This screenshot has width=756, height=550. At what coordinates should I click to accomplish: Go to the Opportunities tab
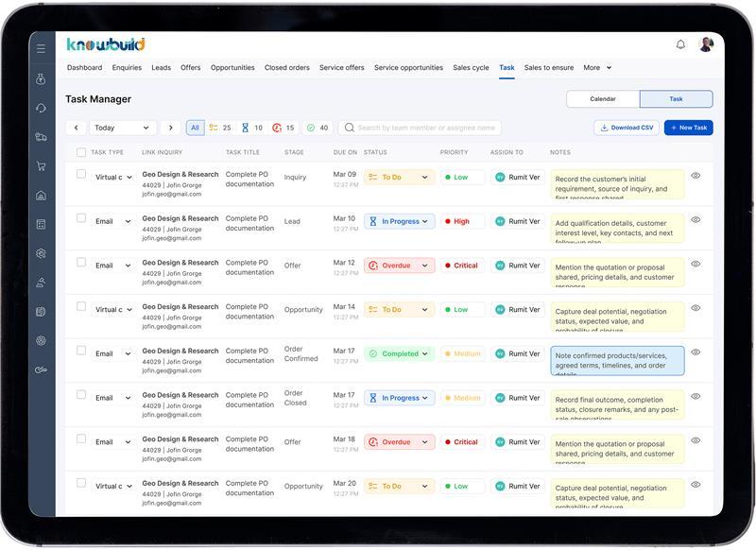point(232,67)
